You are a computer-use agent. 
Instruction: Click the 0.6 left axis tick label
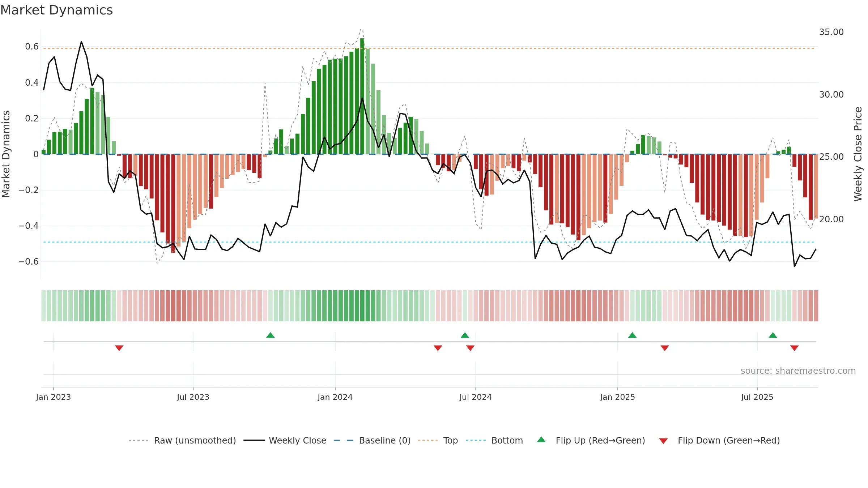(32, 47)
